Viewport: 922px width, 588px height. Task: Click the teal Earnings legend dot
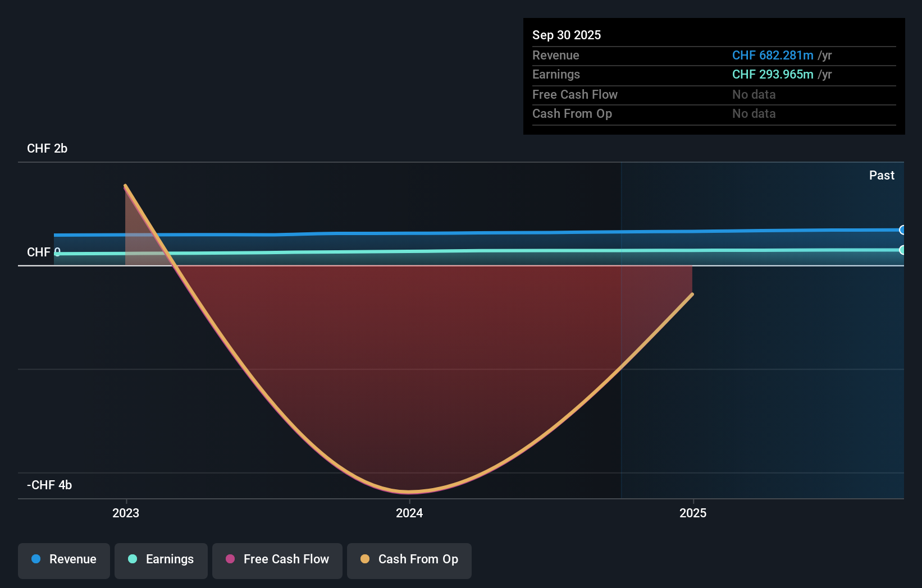click(132, 559)
